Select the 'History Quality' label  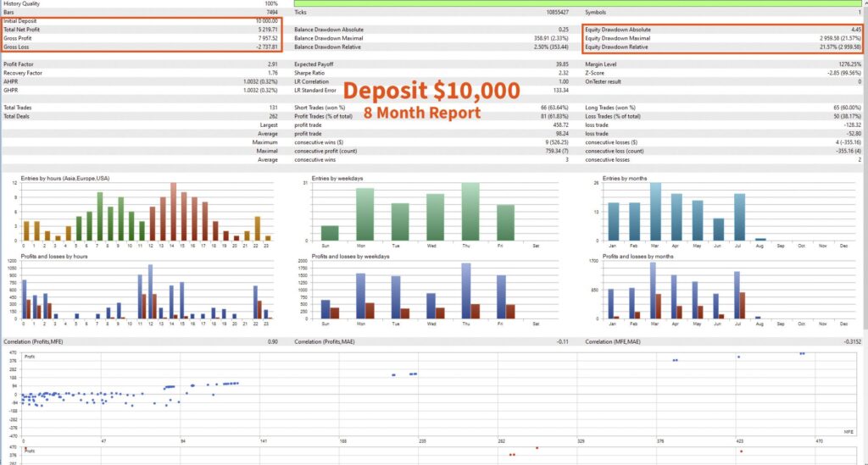(x=21, y=3)
